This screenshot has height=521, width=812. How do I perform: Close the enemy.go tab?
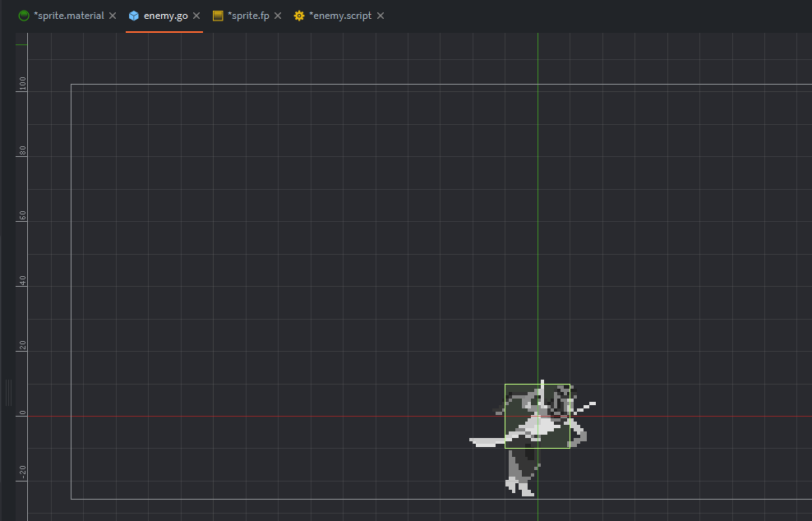pos(196,16)
